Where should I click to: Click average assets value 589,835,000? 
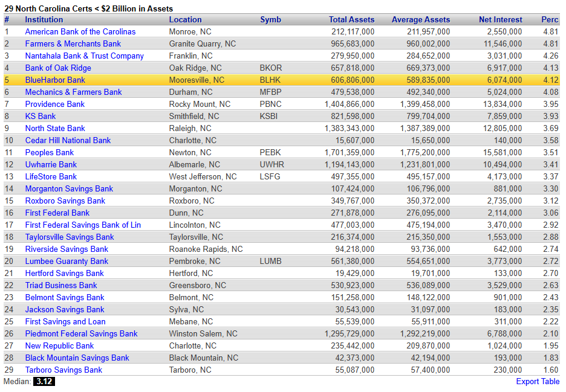click(x=428, y=80)
